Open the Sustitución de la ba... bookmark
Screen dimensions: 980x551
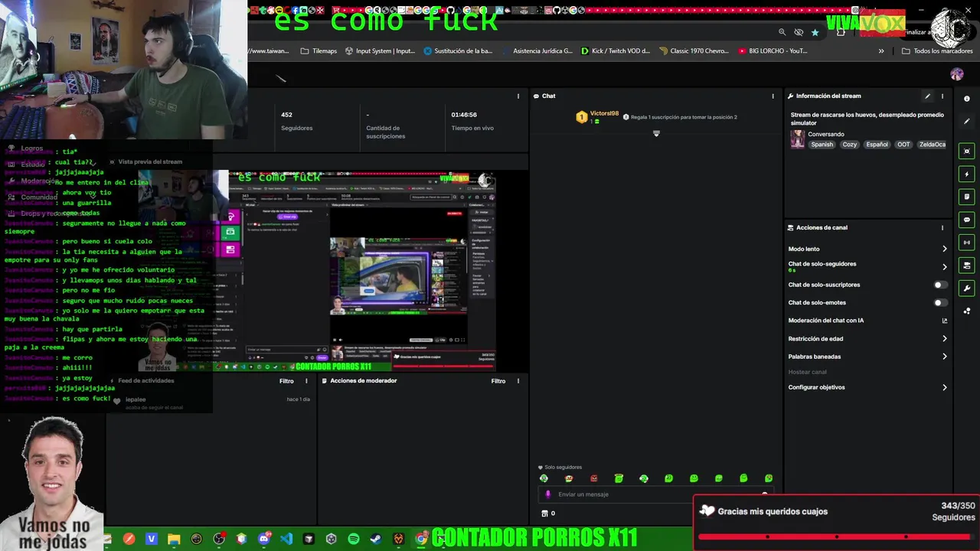coord(457,51)
